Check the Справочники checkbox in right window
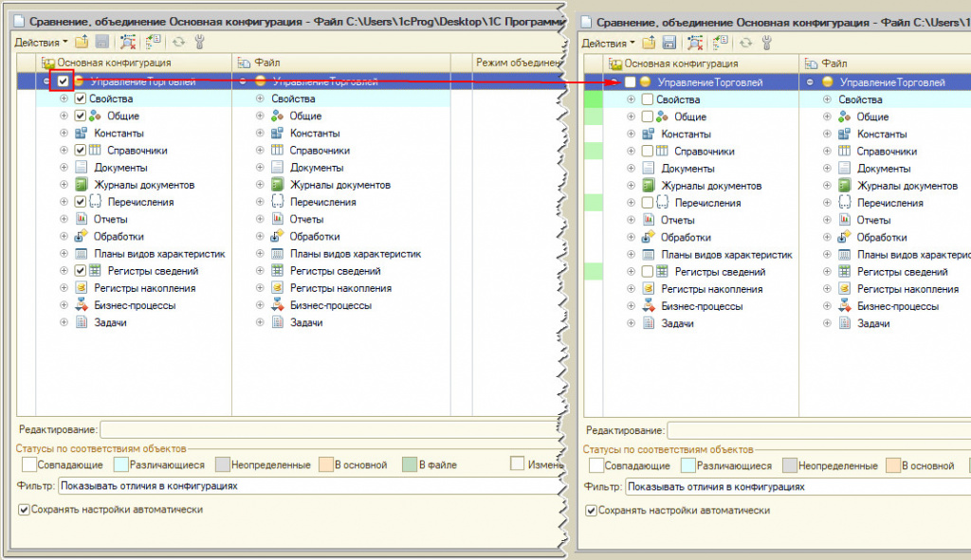The image size is (971, 560). pyautogui.click(x=647, y=151)
